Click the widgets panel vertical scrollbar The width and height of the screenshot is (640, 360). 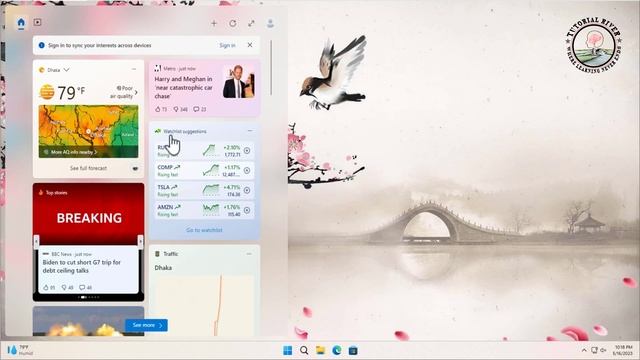[271, 67]
